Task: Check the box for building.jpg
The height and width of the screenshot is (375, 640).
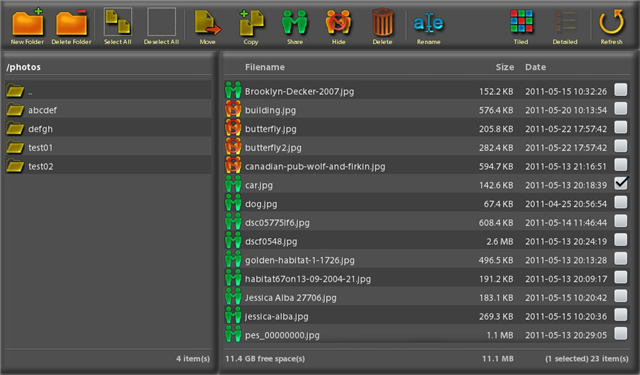Action: [x=621, y=108]
